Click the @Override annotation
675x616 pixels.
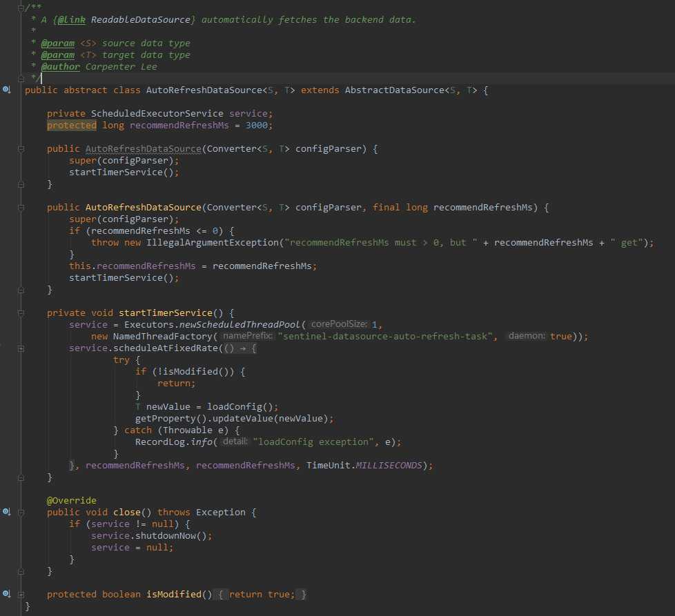coord(72,501)
